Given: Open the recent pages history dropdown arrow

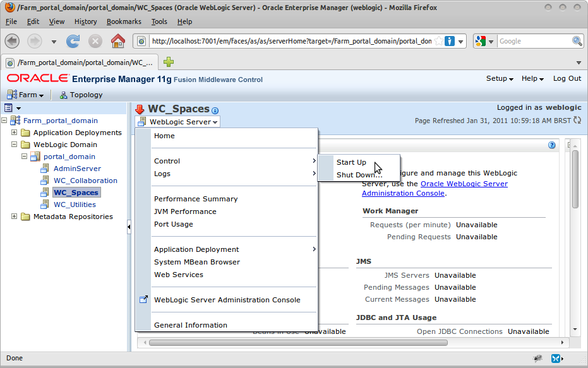Looking at the screenshot, I should tap(54, 42).
